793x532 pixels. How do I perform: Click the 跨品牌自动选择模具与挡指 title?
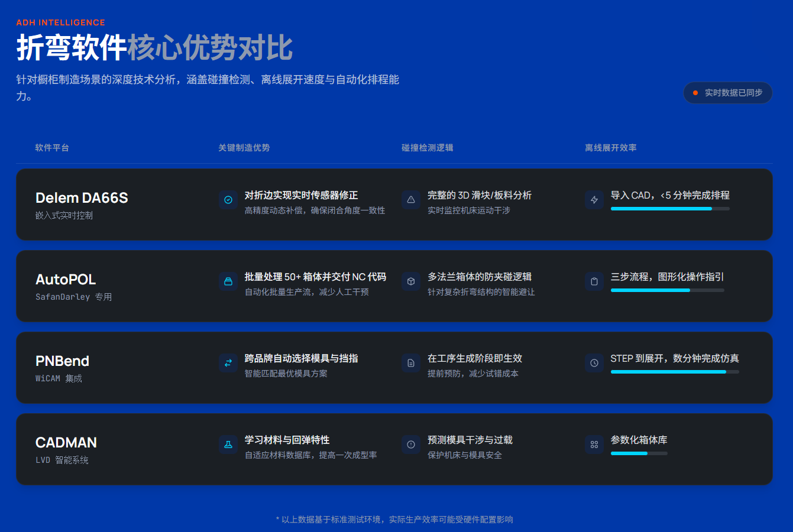(302, 358)
